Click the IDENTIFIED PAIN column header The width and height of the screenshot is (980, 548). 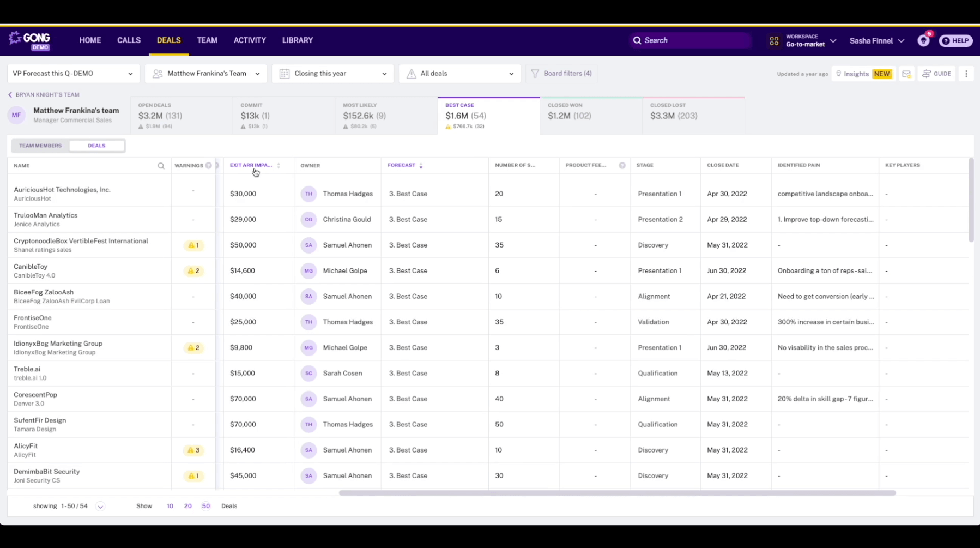click(798, 165)
